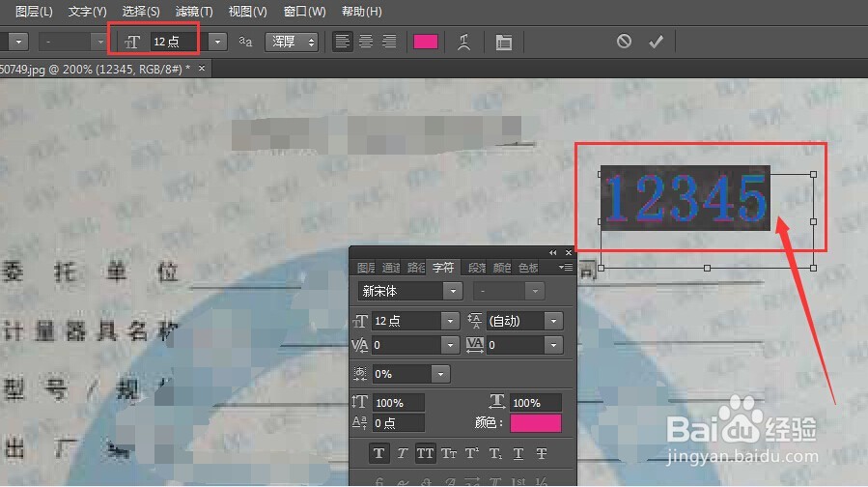The height and width of the screenshot is (487, 868).
Task: Click the font size icon in Character panel
Action: 360,321
